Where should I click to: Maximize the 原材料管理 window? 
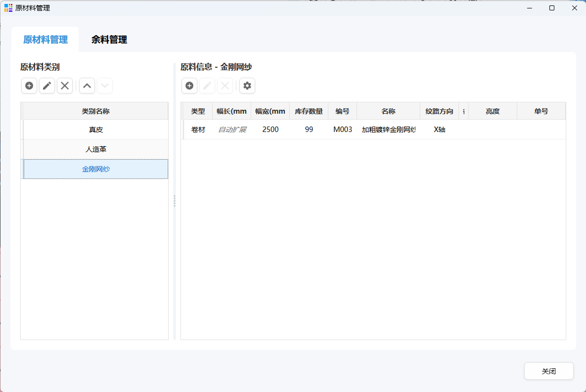(552, 8)
